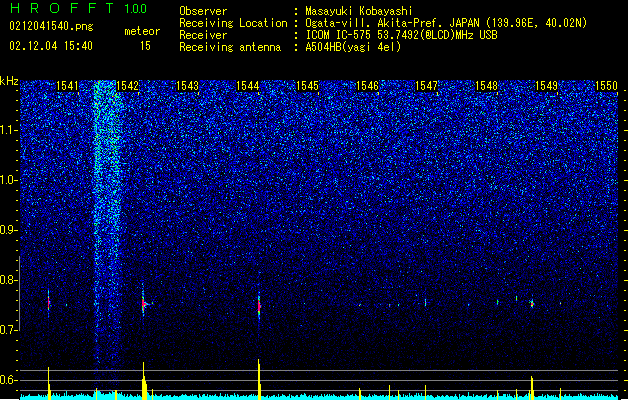The width and height of the screenshot is (629, 400).
Task: Click the 1541 time marker
Action: pyautogui.click(x=67, y=86)
